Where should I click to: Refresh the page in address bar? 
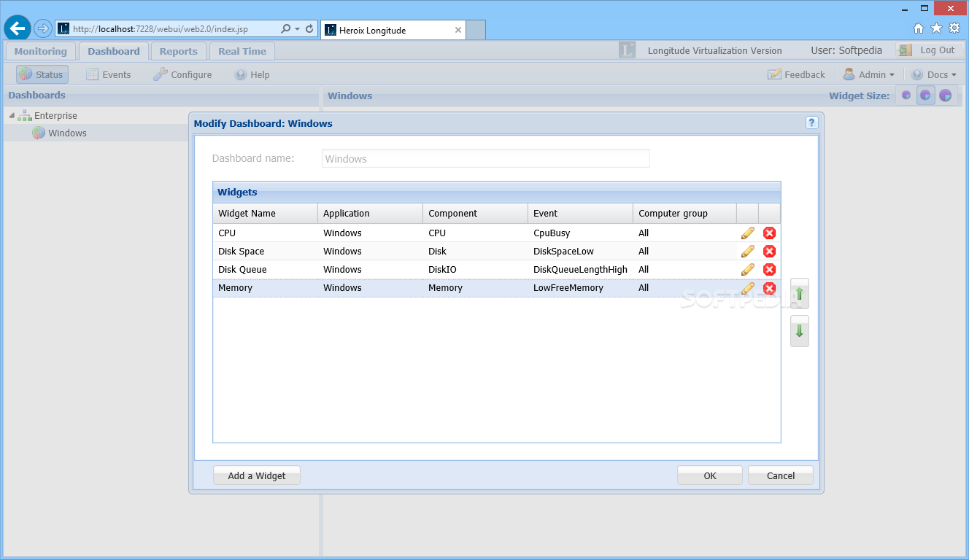coord(309,29)
